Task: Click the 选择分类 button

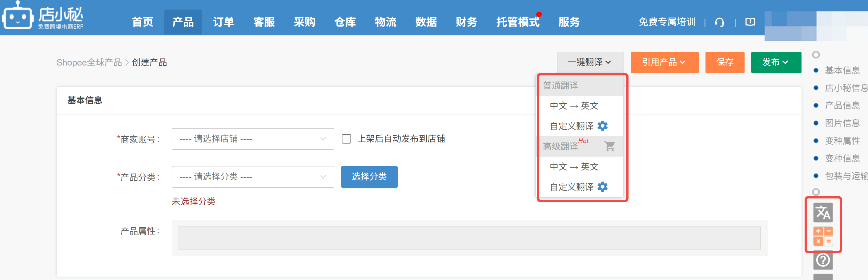Action: click(x=369, y=177)
